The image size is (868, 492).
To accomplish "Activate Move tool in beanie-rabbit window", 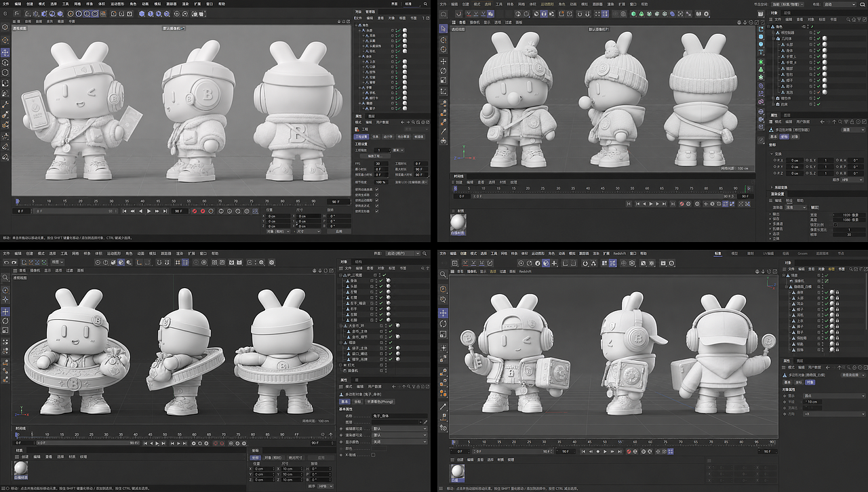I will tap(443, 62).
